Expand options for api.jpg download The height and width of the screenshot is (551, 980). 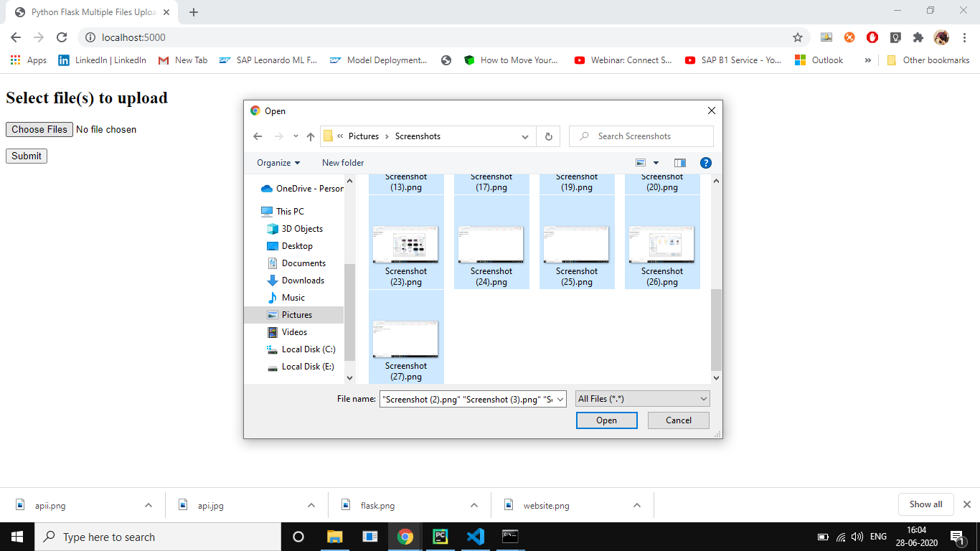(311, 505)
